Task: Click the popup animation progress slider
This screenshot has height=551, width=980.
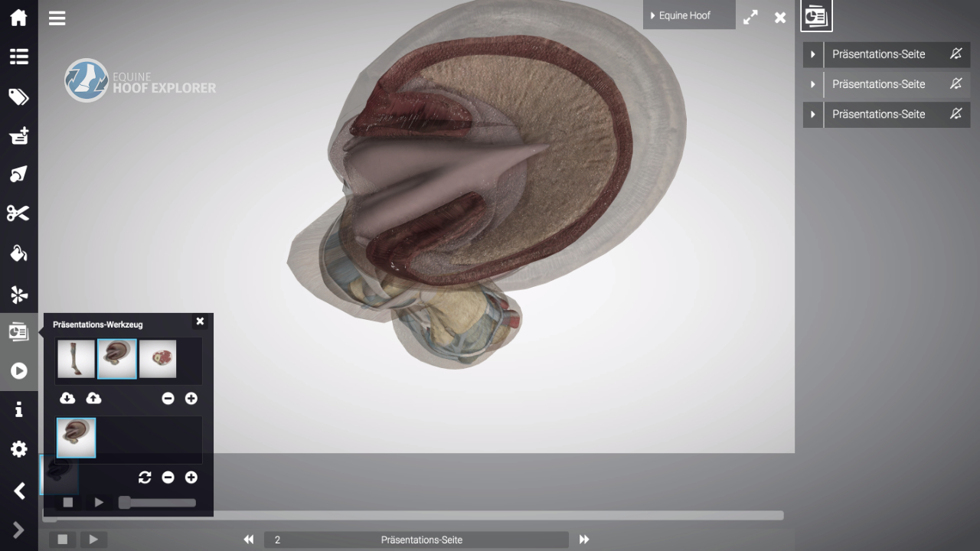Action: pyautogui.click(x=157, y=503)
